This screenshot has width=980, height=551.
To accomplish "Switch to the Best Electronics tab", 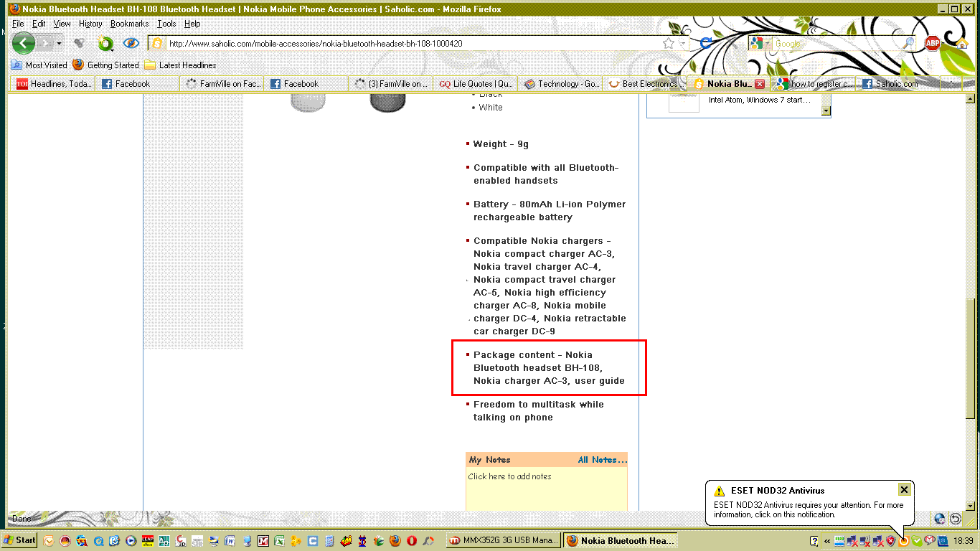I will [x=644, y=84].
